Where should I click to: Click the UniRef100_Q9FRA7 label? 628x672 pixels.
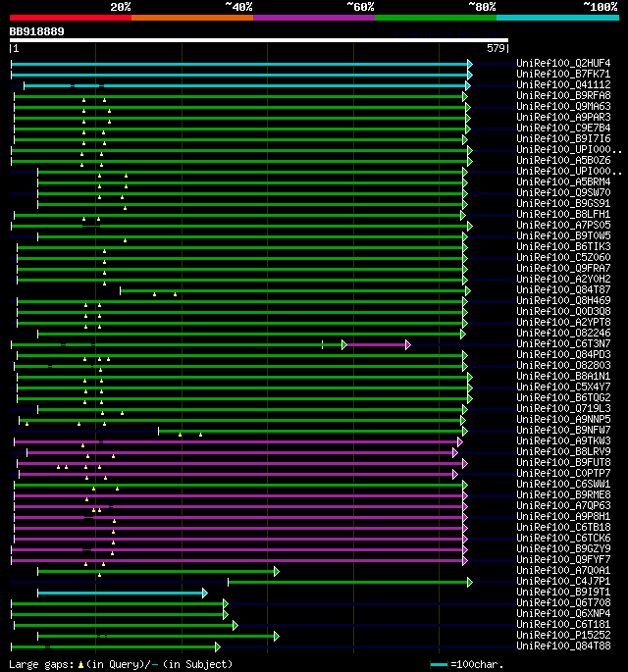coord(563,268)
